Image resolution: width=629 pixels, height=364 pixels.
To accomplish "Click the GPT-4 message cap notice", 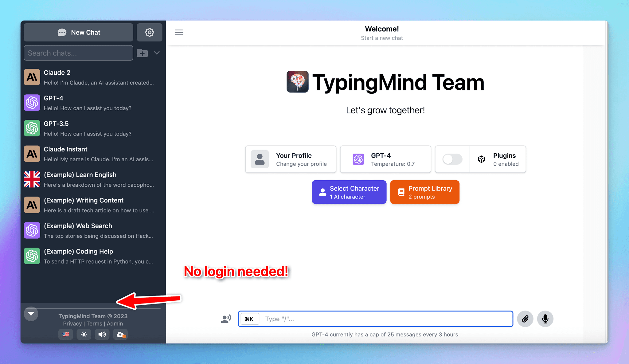I will click(x=385, y=335).
